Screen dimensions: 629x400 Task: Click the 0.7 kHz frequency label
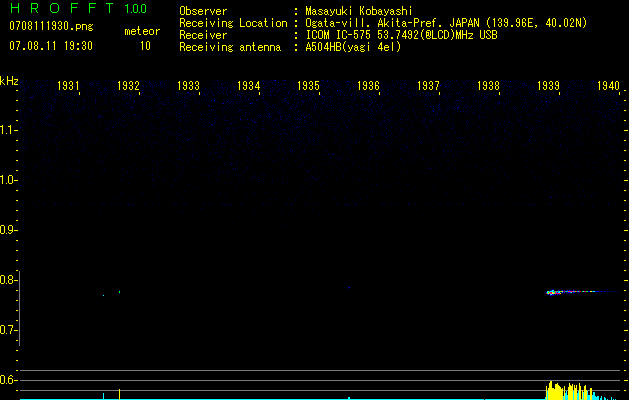tap(8, 330)
